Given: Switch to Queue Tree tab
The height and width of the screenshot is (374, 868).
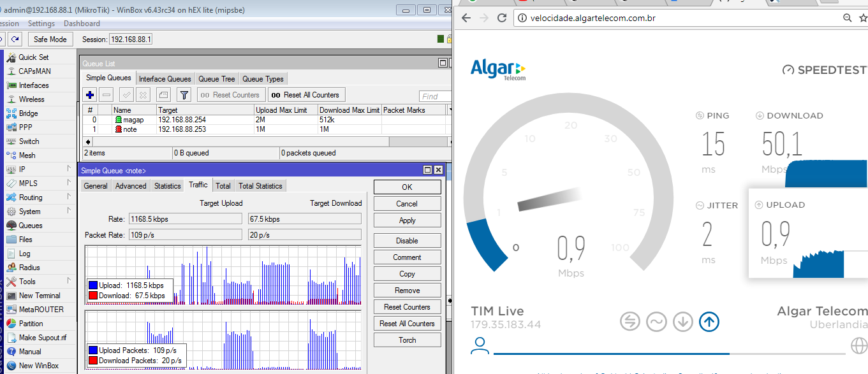Looking at the screenshot, I should [x=217, y=79].
